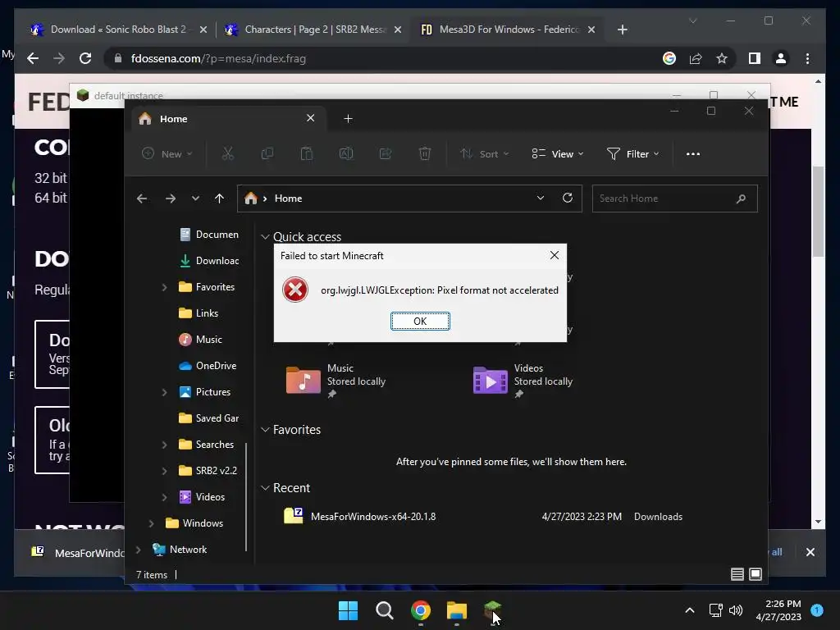Click OK in the Minecraft error dialog
This screenshot has width=840, height=630.
coord(420,321)
